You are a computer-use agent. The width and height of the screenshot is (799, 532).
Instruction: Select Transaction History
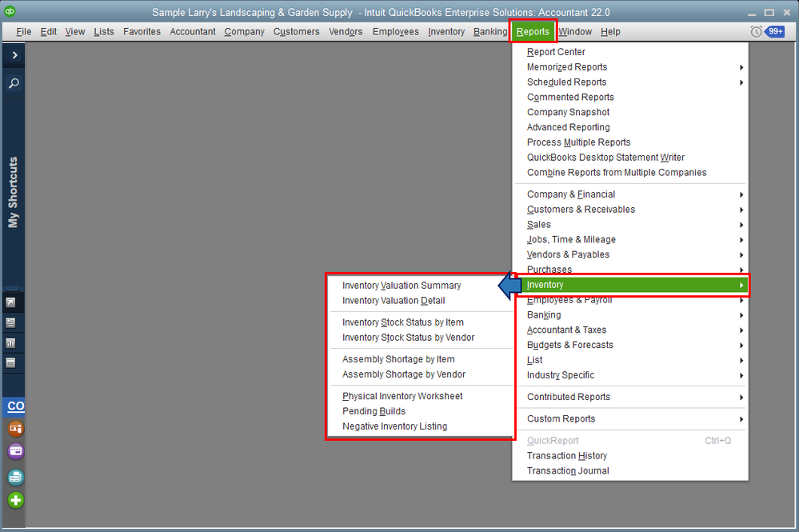pyautogui.click(x=630, y=455)
